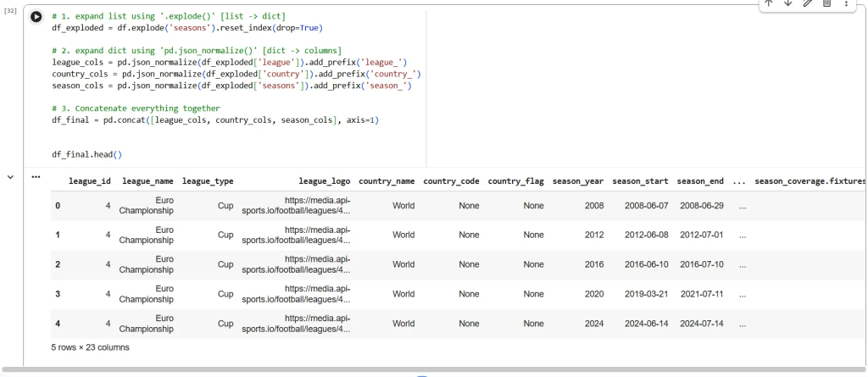This screenshot has width=868, height=377.
Task: Click the league_logo URL in row 2
Action: coord(296,264)
